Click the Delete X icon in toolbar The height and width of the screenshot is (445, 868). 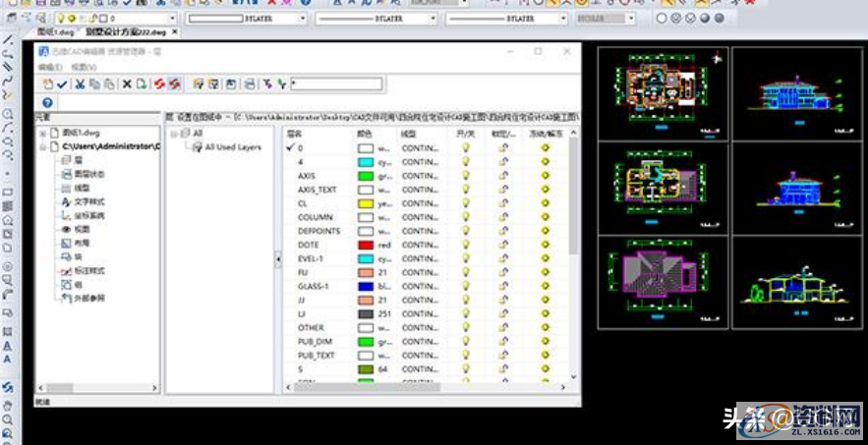coord(127,84)
